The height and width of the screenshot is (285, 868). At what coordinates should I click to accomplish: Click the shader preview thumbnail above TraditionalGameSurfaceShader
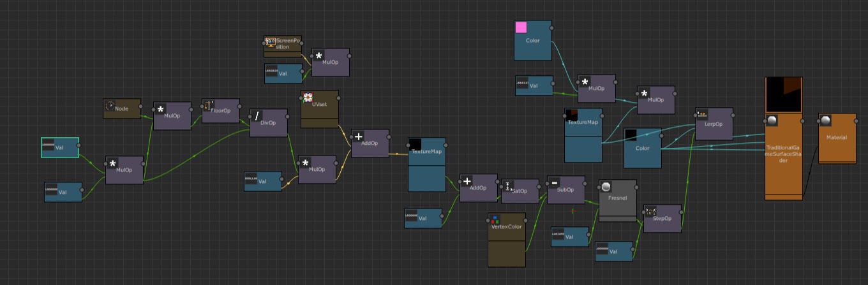click(783, 95)
